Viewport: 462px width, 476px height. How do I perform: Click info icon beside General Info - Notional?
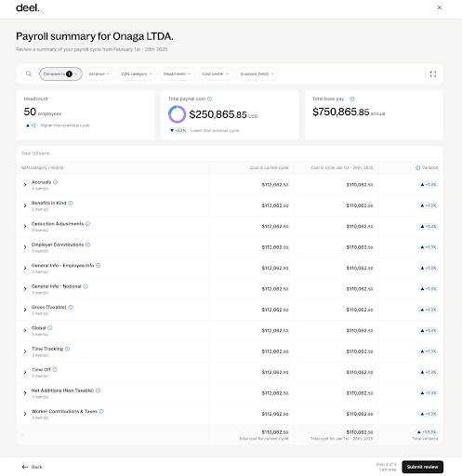pos(86,286)
